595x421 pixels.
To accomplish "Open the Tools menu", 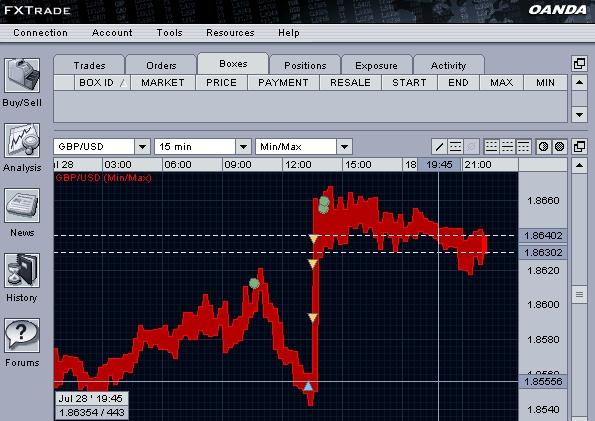I will pyautogui.click(x=169, y=33).
